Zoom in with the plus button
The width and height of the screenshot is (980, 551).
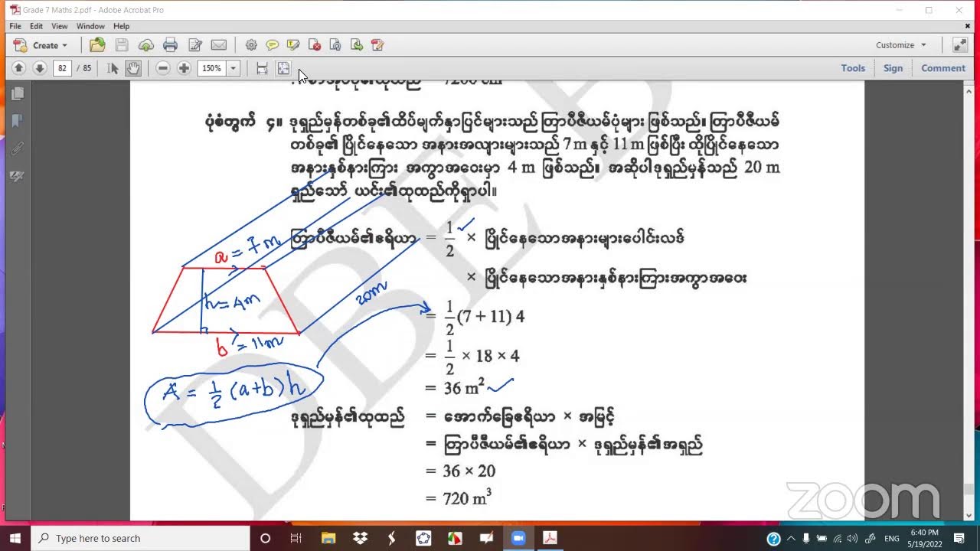(184, 68)
